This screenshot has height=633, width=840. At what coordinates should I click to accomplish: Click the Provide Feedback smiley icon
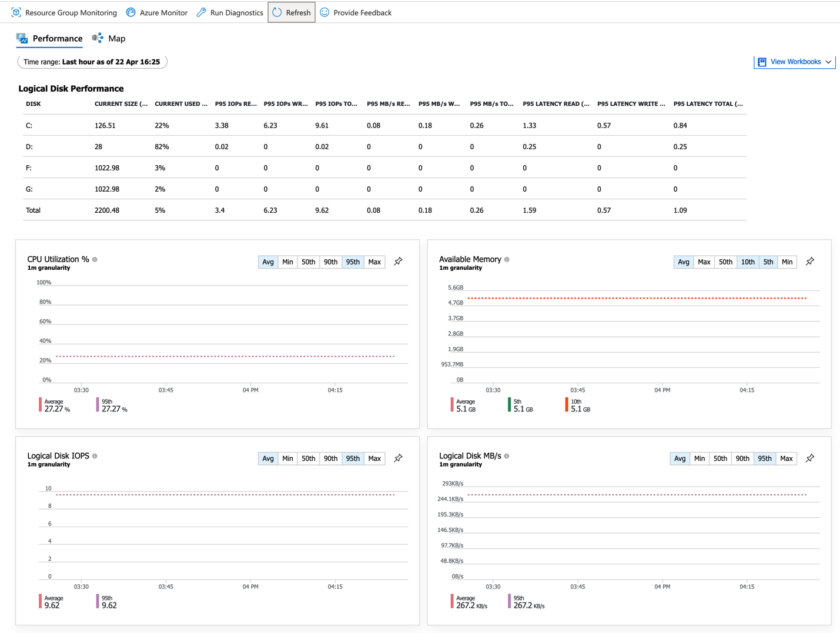(324, 12)
